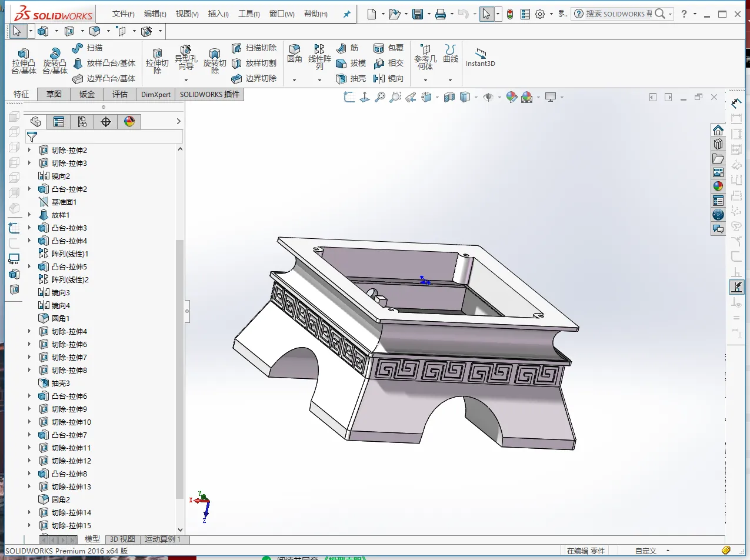Select the 拉伸凸台/基体 extrude boss tool
Image resolution: width=750 pixels, height=560 pixels.
[x=24, y=61]
